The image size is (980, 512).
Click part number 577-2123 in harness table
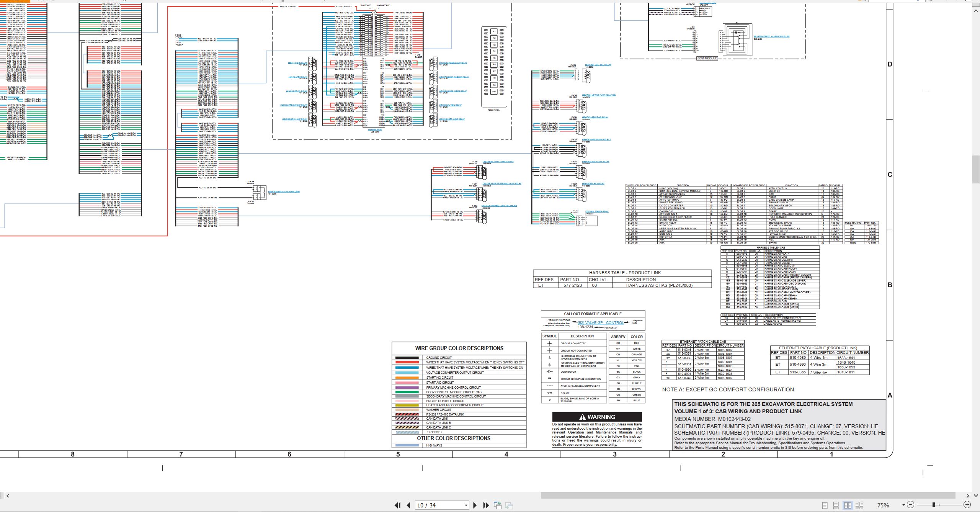(573, 285)
